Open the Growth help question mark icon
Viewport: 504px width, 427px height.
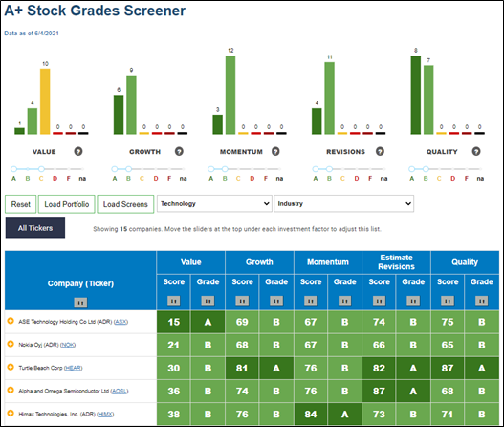tap(179, 151)
